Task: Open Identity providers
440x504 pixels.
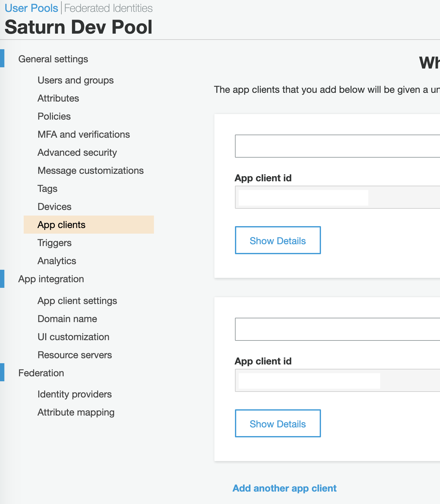Action: pyautogui.click(x=74, y=394)
